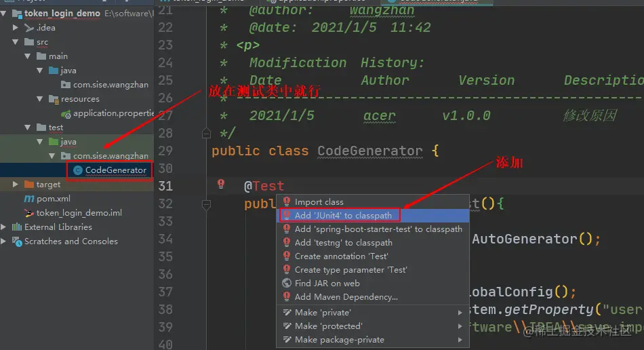Click the globe icon beside Find JAR on web
Screen dimensions: 644x350
click(x=287, y=283)
